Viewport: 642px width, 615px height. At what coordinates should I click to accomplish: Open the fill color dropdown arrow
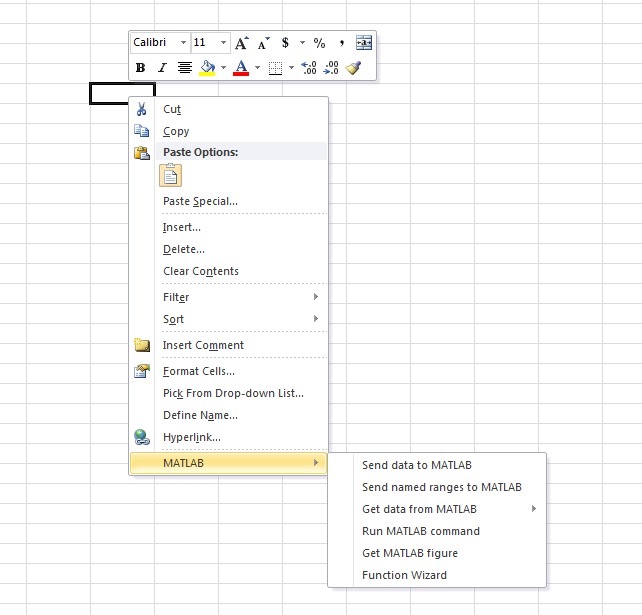pos(224,68)
